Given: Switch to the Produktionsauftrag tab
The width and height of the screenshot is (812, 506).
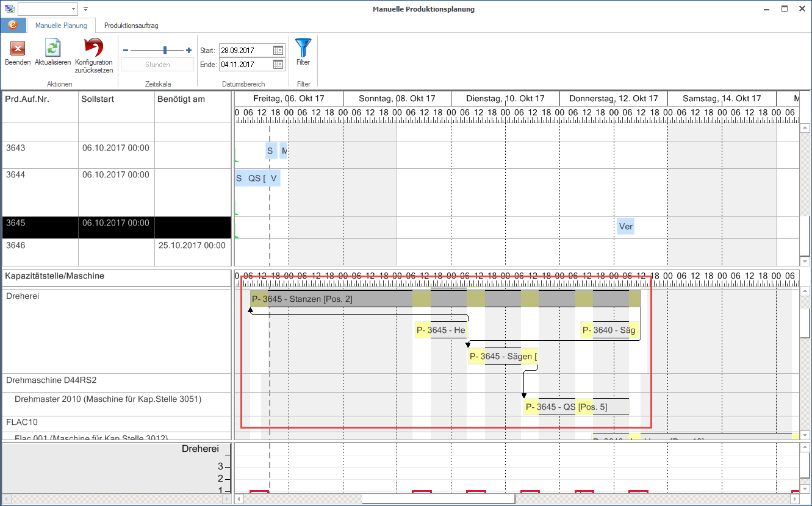Looking at the screenshot, I should point(131,26).
